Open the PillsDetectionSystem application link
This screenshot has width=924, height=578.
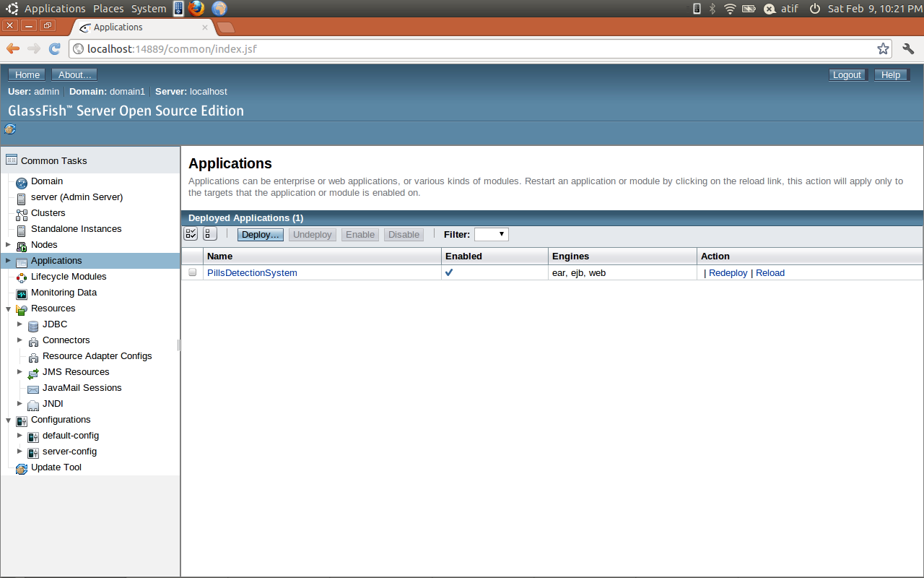click(252, 272)
